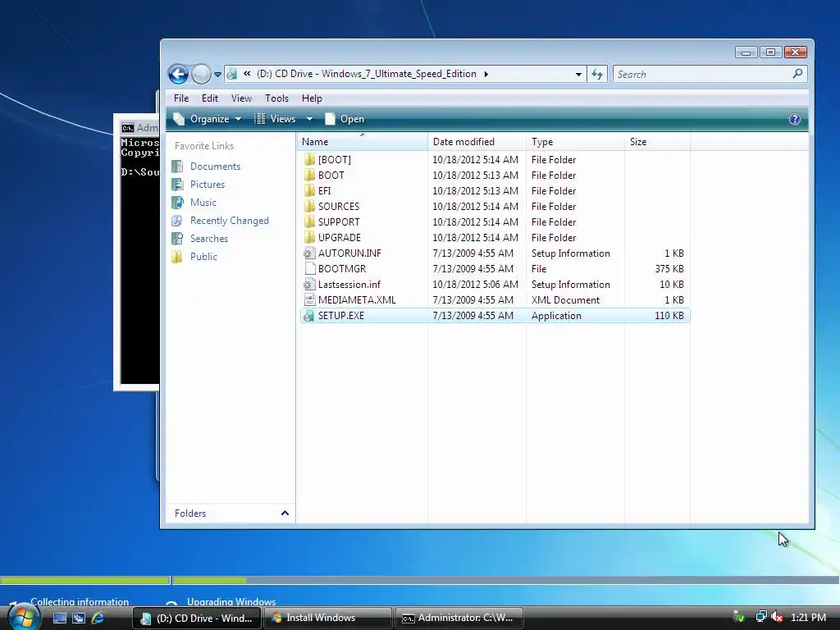Expand the address bar history dropdown
The image size is (840, 630).
578,75
